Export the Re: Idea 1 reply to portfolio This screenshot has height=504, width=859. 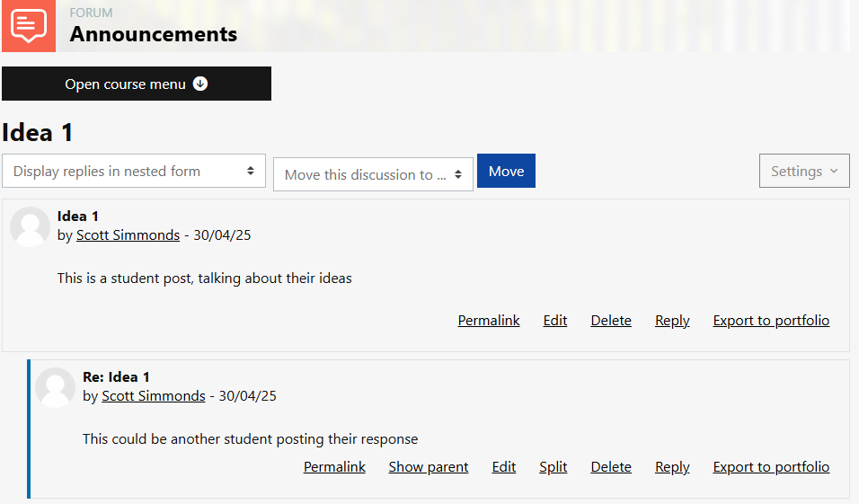click(771, 467)
